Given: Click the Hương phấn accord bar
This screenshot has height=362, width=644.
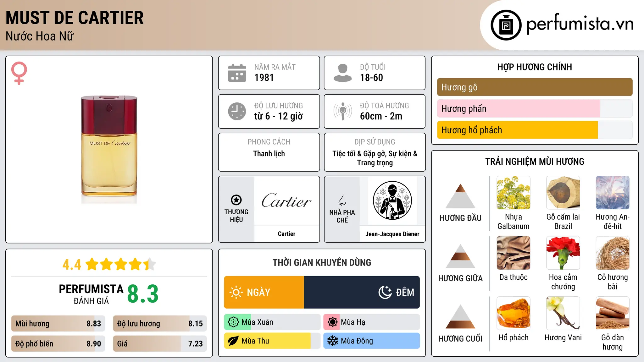Looking at the screenshot, I should click(x=535, y=108).
